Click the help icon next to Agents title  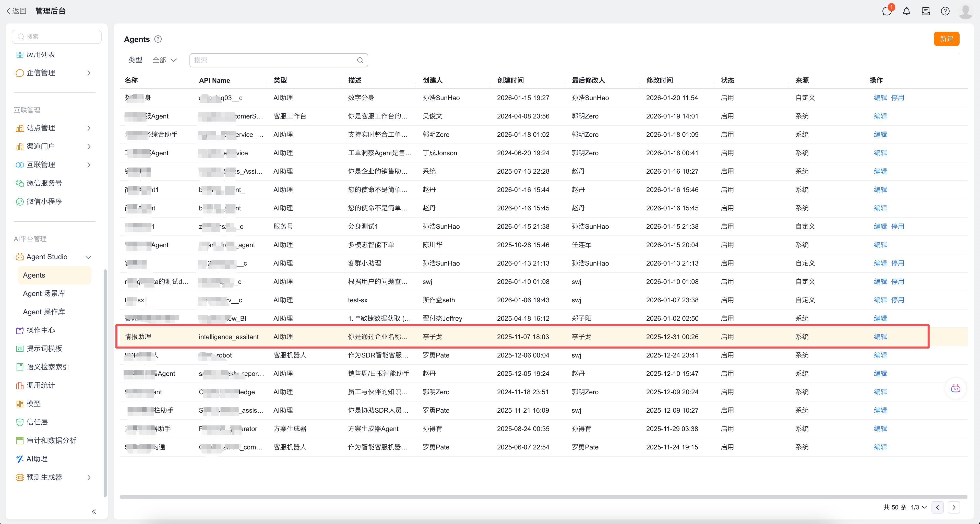(158, 39)
